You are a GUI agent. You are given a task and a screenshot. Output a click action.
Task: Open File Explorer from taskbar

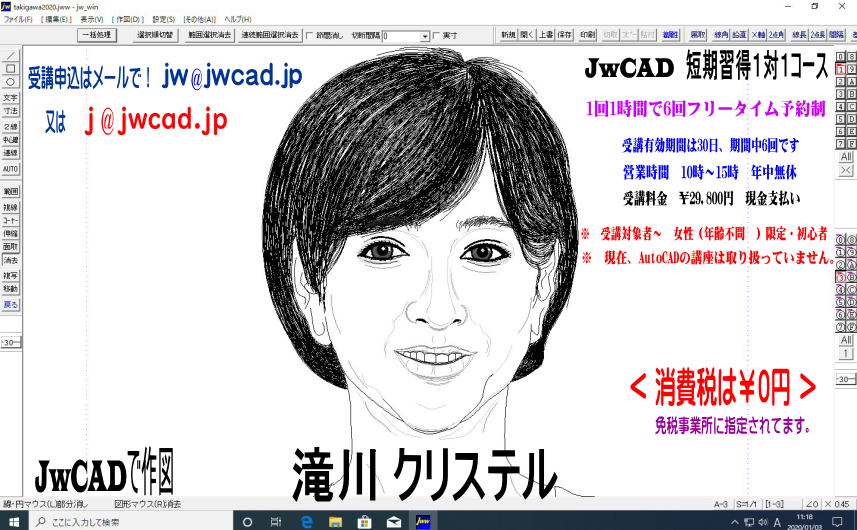tap(335, 521)
